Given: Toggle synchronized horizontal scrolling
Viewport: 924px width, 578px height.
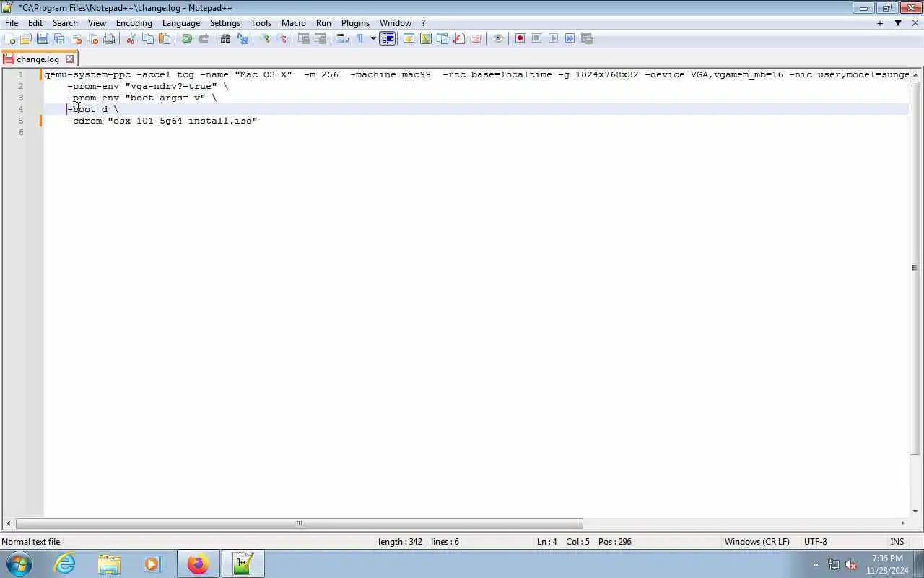Looking at the screenshot, I should tap(321, 38).
